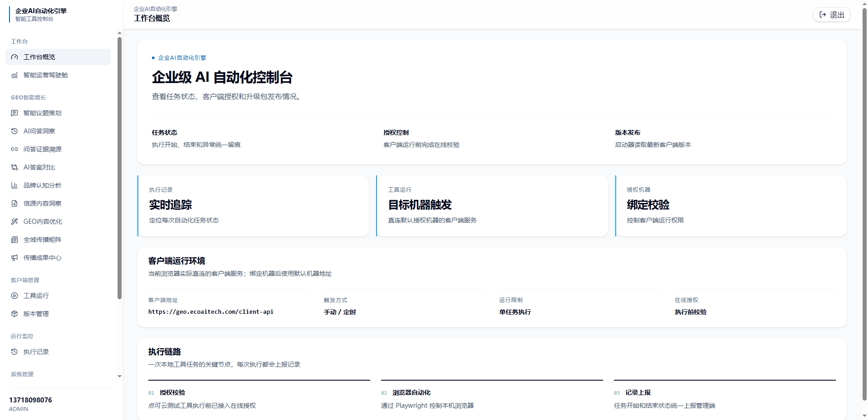This screenshot has width=868, height=420.
Task: Click the logout arrow icon beside 退出
Action: click(x=823, y=14)
